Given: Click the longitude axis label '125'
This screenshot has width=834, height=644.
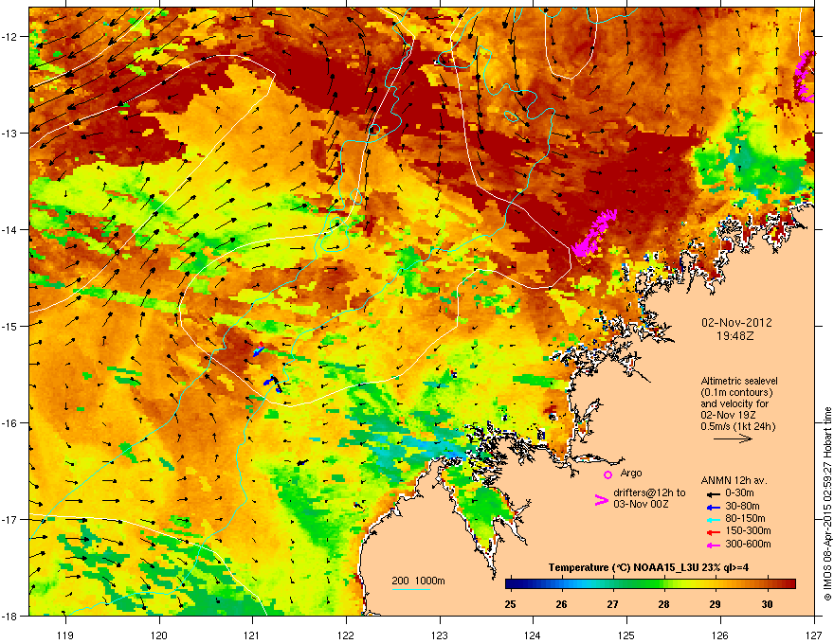Looking at the screenshot, I should click(626, 635).
